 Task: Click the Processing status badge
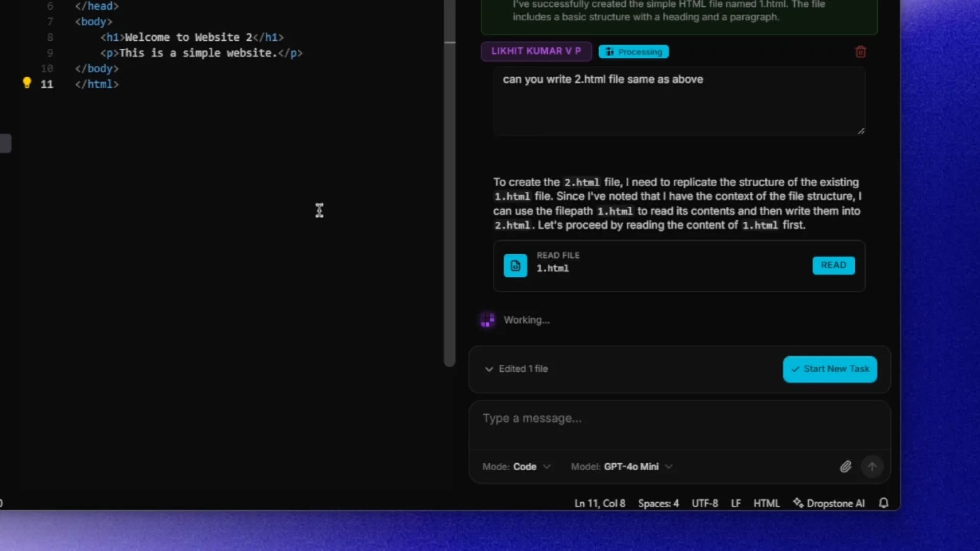point(633,52)
